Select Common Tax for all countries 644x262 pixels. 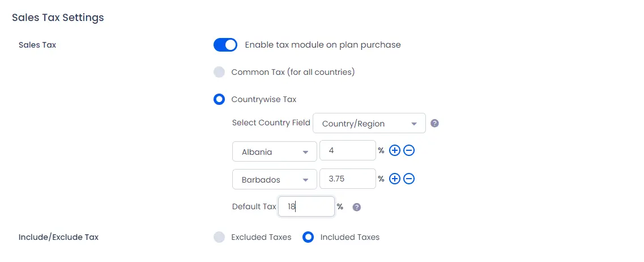(219, 73)
